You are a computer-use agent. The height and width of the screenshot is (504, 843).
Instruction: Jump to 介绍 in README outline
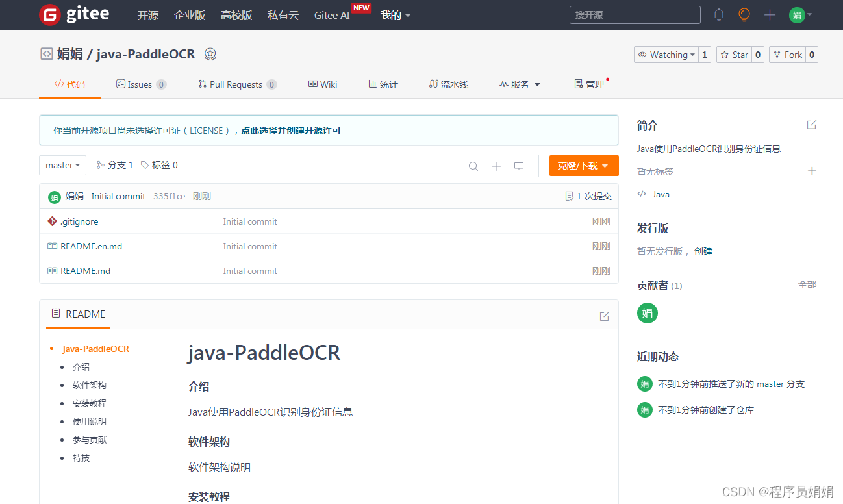coord(81,367)
